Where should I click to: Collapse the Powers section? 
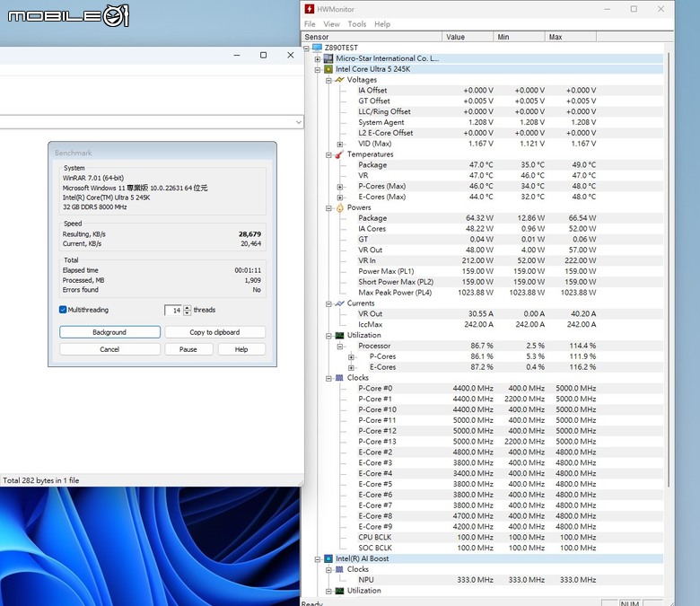[328, 208]
